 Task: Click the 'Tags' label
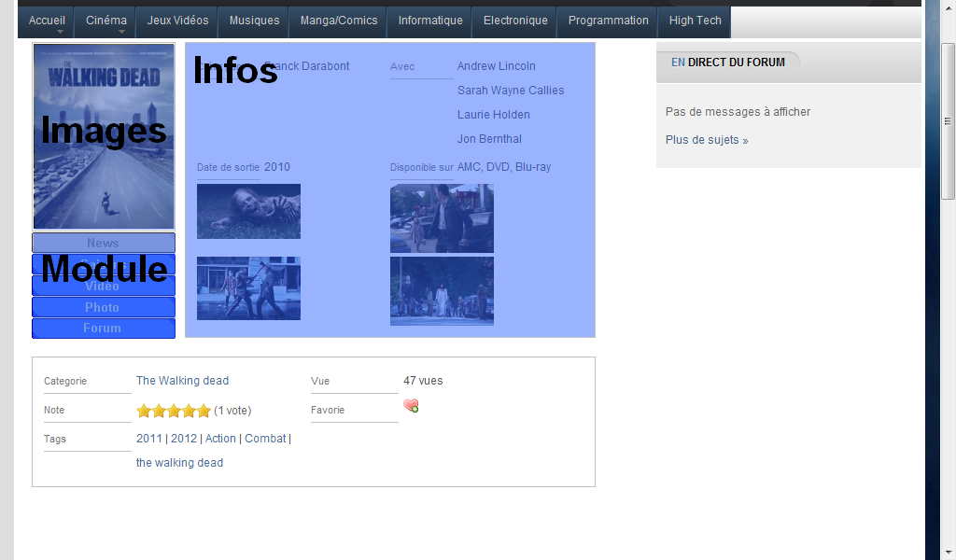pos(55,440)
